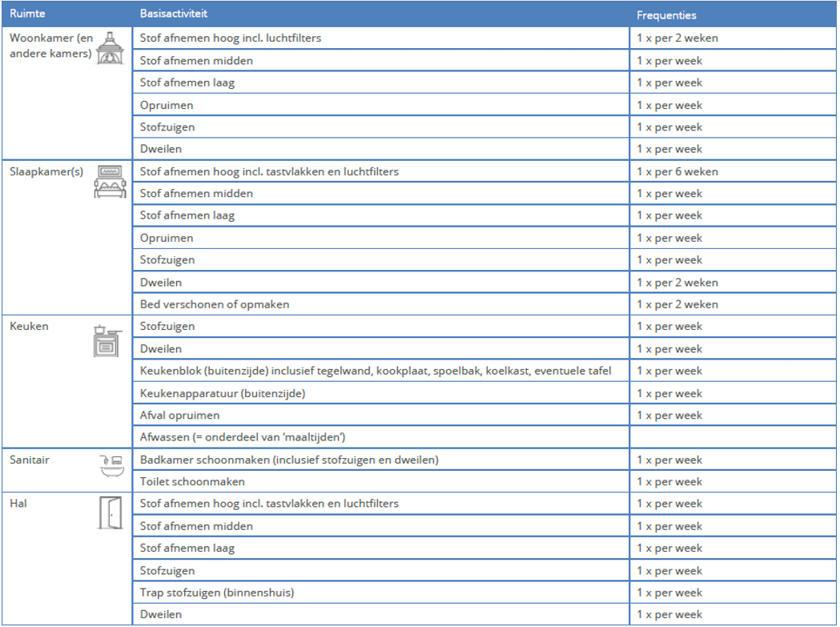Select the 'Woonkamer (en andere kamers)' label
840x627 pixels.
point(50,46)
